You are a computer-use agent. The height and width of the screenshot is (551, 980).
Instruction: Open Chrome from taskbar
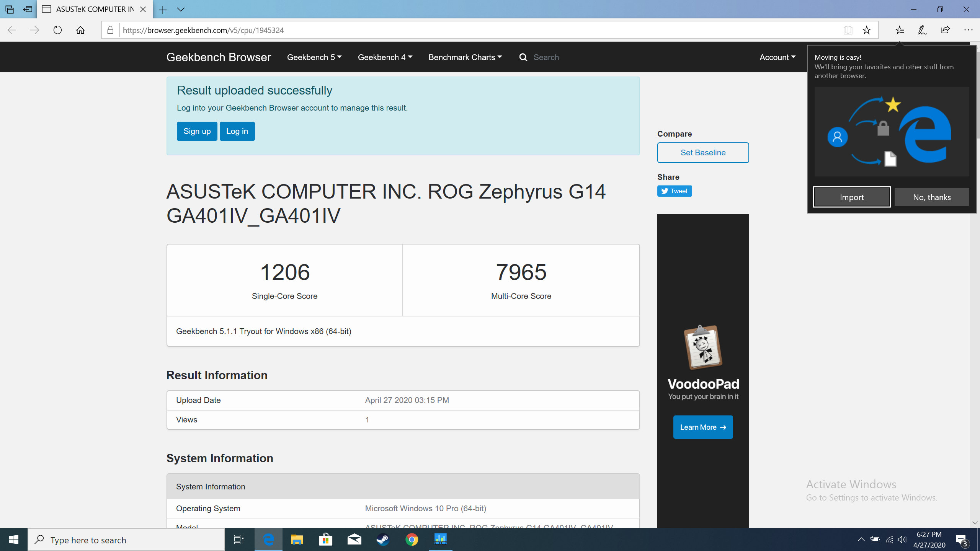412,540
